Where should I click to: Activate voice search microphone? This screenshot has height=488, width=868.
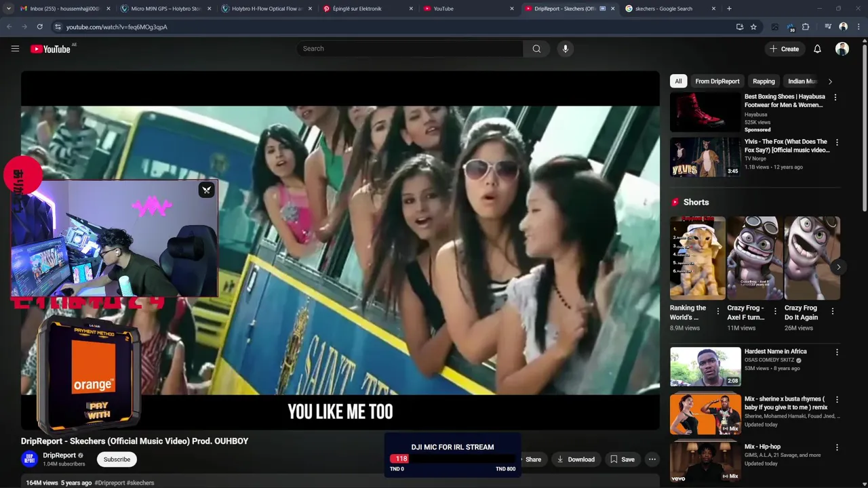point(566,49)
